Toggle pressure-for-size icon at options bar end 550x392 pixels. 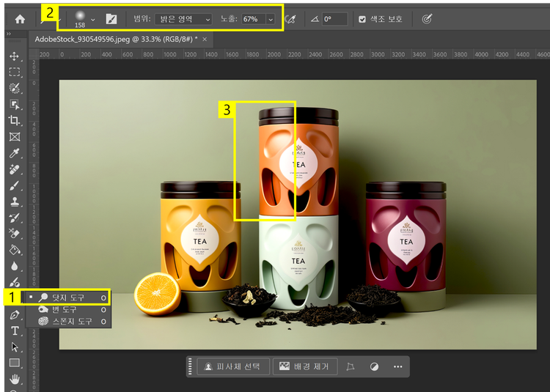pyautogui.click(x=427, y=19)
